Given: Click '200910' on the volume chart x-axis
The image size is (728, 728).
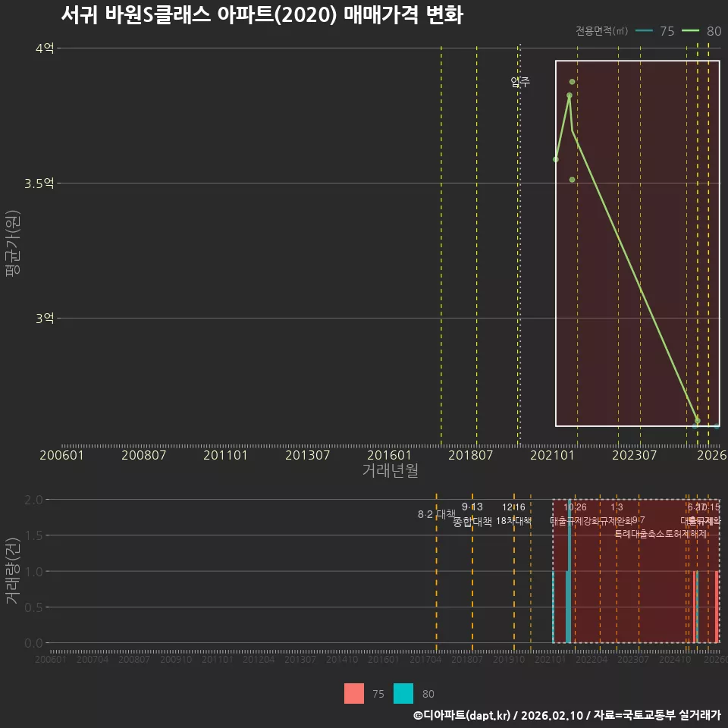Looking at the screenshot, I should (176, 659).
